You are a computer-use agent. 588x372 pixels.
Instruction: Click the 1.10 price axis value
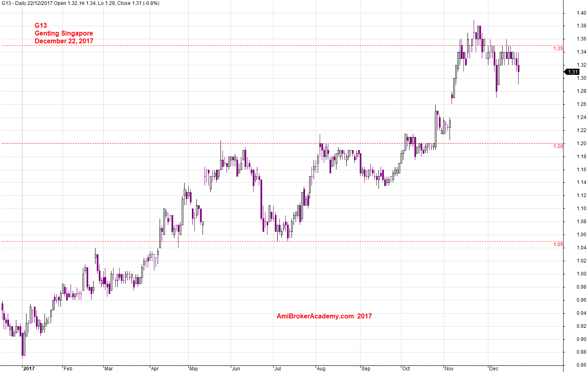click(x=581, y=208)
